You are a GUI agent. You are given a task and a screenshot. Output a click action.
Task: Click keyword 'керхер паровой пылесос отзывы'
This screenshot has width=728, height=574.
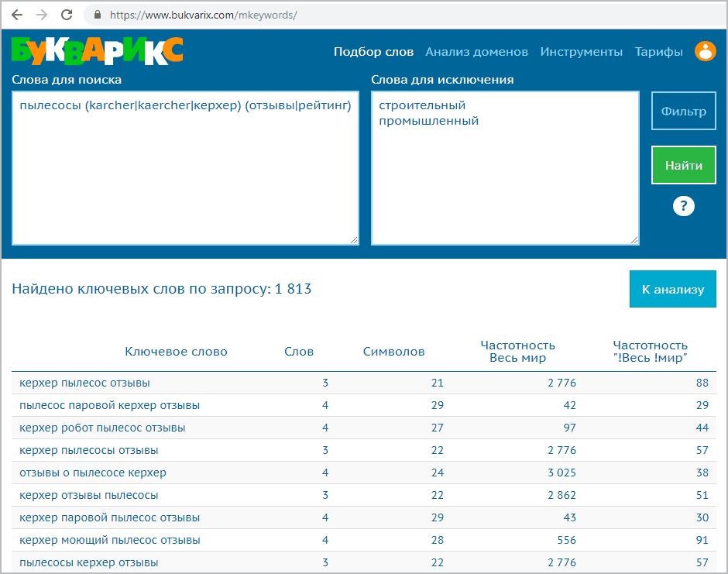tap(109, 517)
